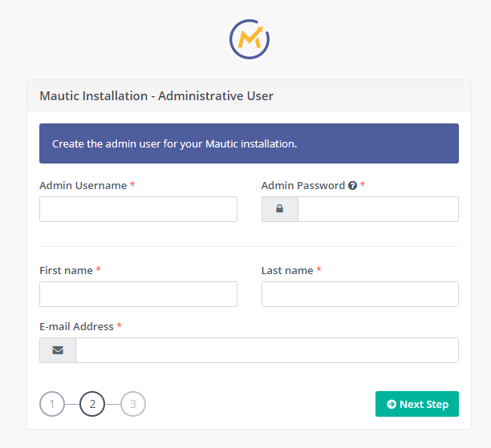Click the Admin Username label text
Viewport: 491px width, 448px height.
coord(83,185)
